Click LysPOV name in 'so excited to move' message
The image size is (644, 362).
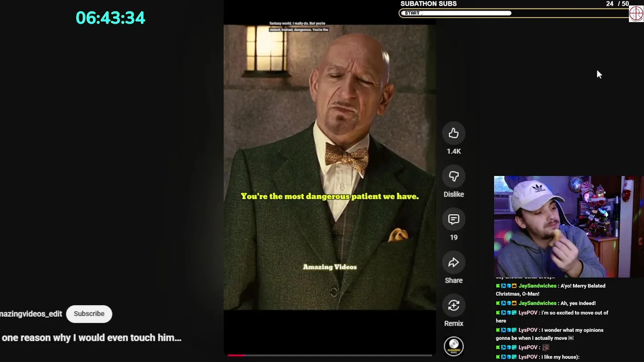click(x=528, y=313)
